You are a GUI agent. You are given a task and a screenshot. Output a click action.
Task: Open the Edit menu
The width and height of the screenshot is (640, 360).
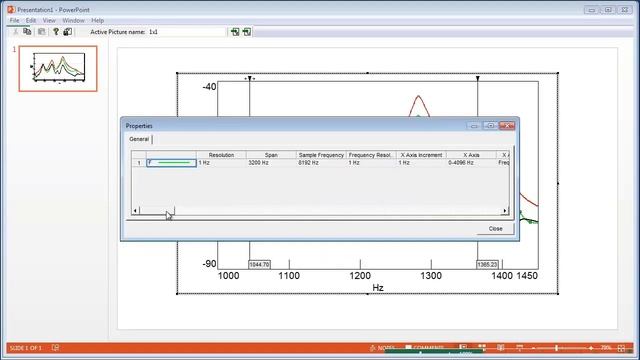click(x=31, y=20)
